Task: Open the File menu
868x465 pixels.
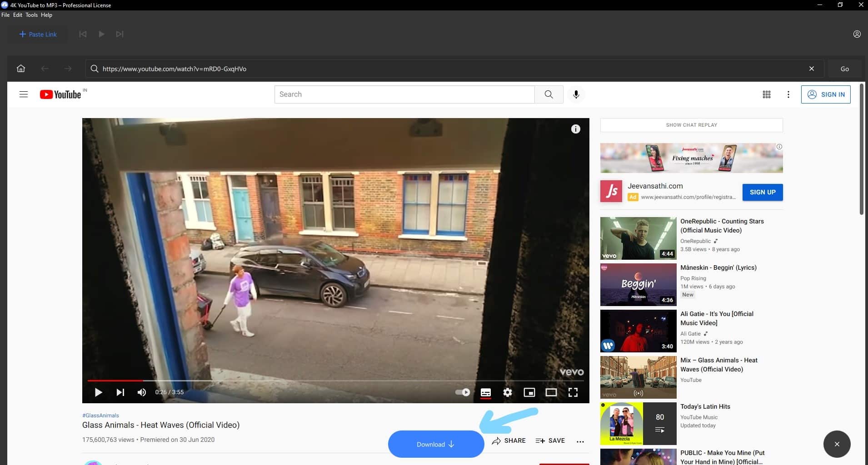Action: [x=5, y=15]
